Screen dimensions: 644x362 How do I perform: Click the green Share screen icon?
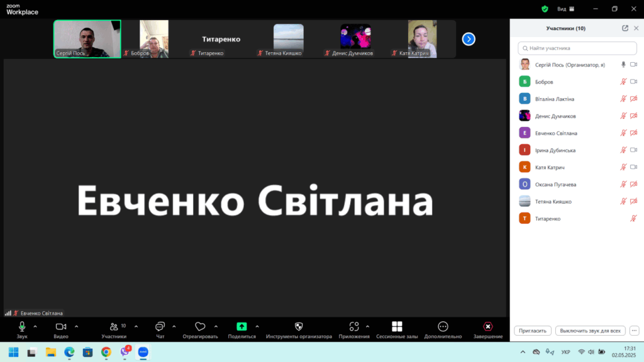[241, 327]
